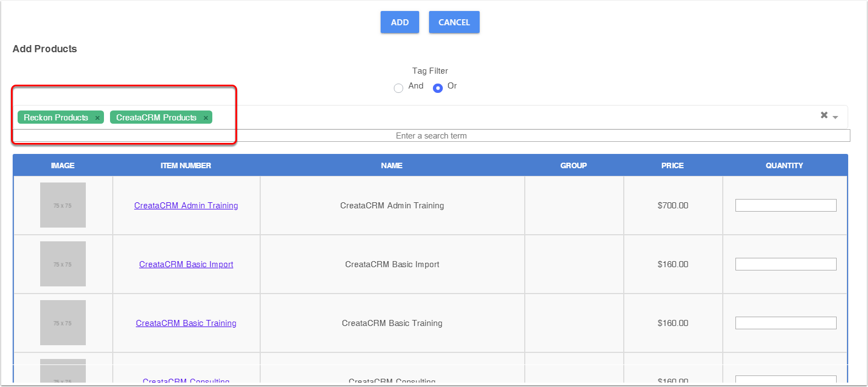Click the CreataCRM Admin Training image thumbnail

pyautogui.click(x=63, y=205)
